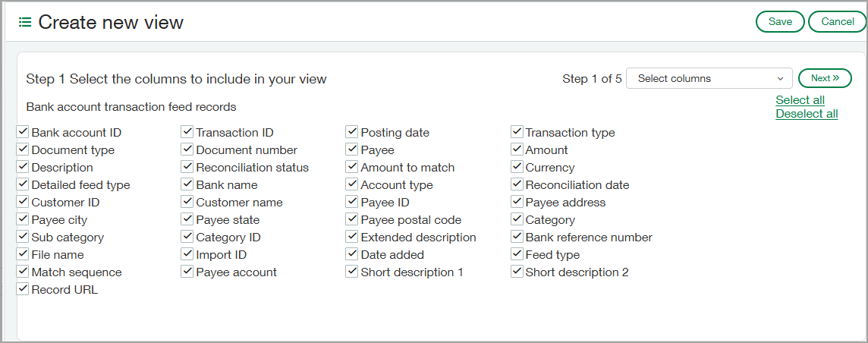Uncheck the Short description 2 checkbox
This screenshot has width=868, height=343.
point(517,272)
